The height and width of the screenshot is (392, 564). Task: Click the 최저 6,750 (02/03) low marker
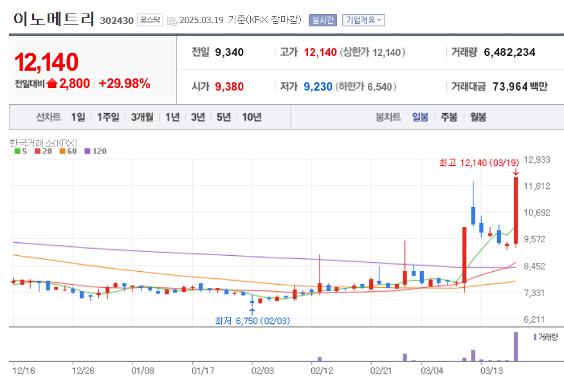pyautogui.click(x=253, y=321)
